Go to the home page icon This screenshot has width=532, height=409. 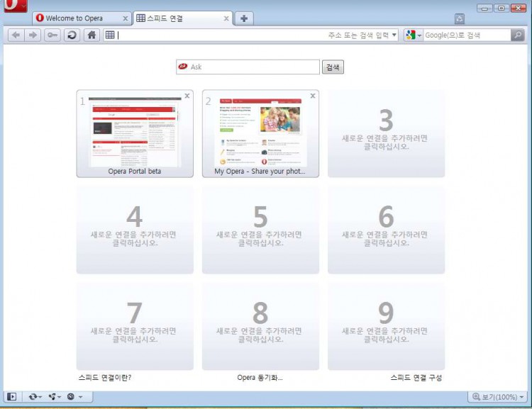(x=92, y=35)
